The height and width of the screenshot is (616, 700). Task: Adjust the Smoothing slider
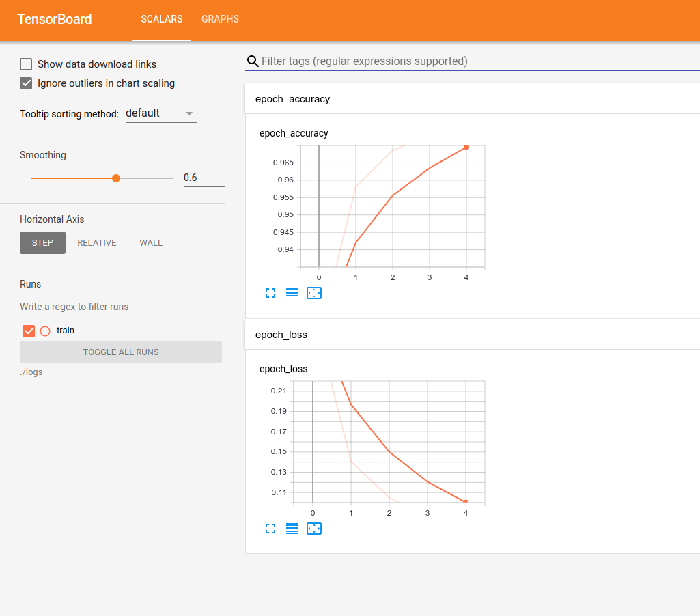pyautogui.click(x=115, y=178)
